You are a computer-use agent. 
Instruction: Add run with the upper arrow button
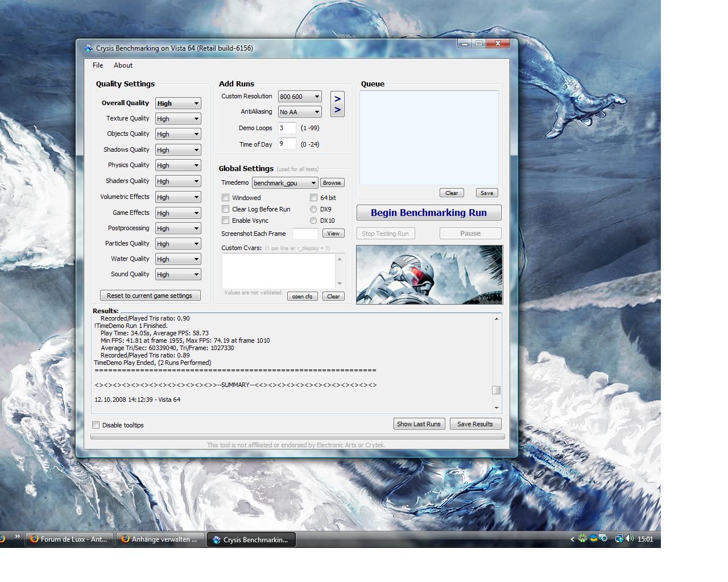337,99
